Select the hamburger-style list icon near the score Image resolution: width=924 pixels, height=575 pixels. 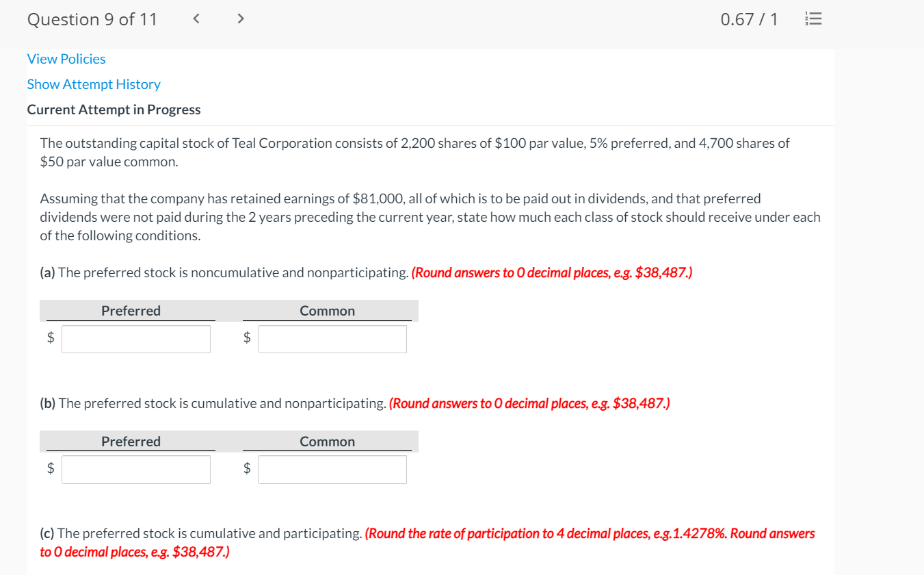point(813,18)
